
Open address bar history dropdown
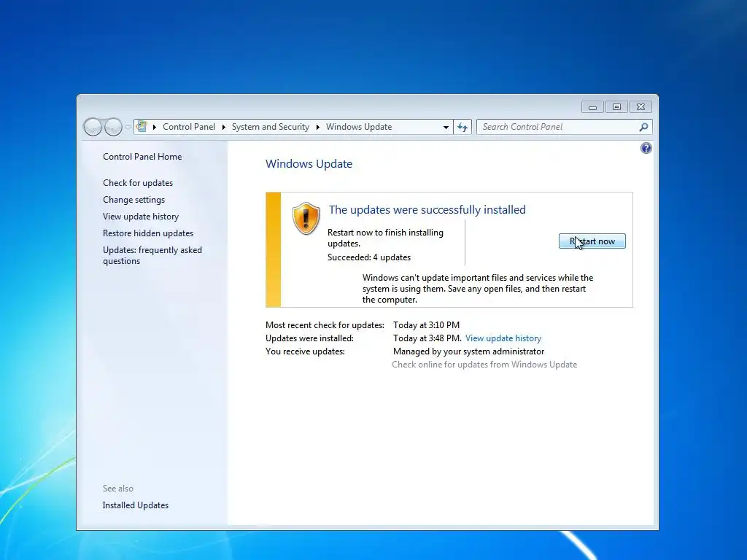click(x=446, y=127)
